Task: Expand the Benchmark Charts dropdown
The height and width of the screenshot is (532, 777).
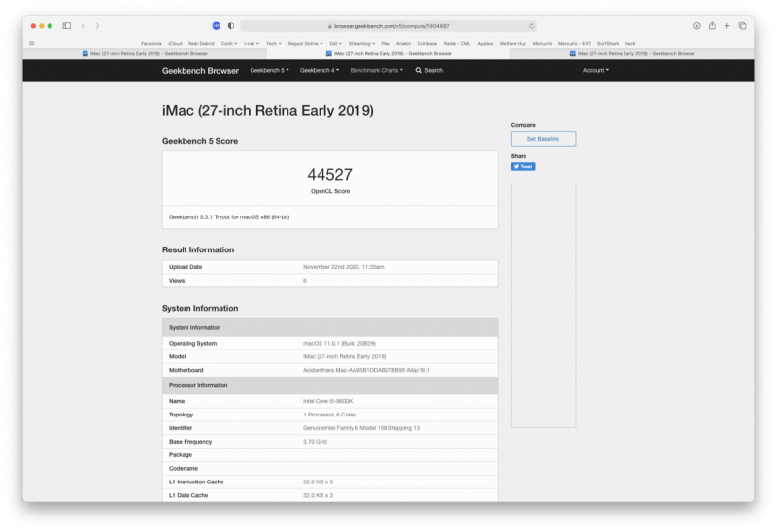Action: (x=377, y=70)
